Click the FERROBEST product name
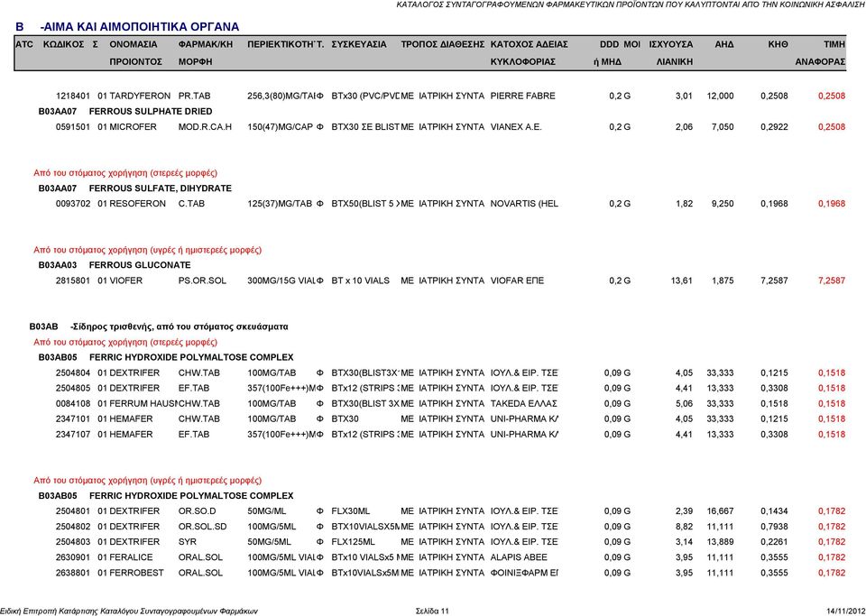This screenshot has height=616, width=866. pos(136,573)
